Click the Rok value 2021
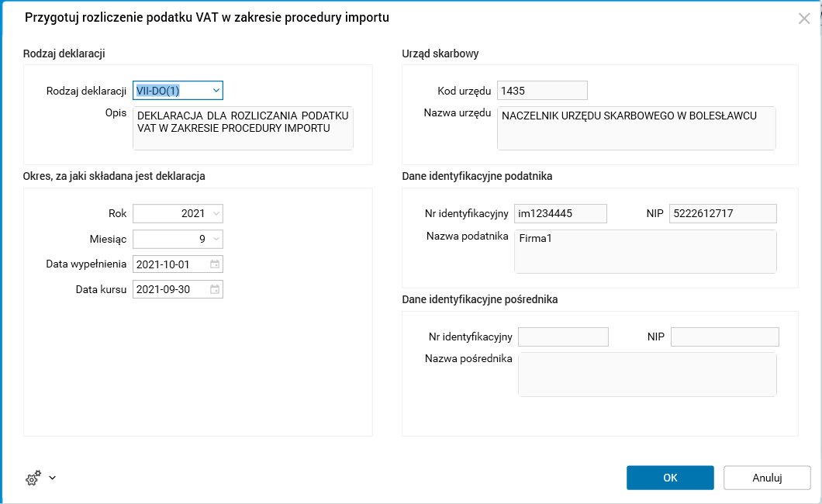The image size is (822, 504). 193,214
